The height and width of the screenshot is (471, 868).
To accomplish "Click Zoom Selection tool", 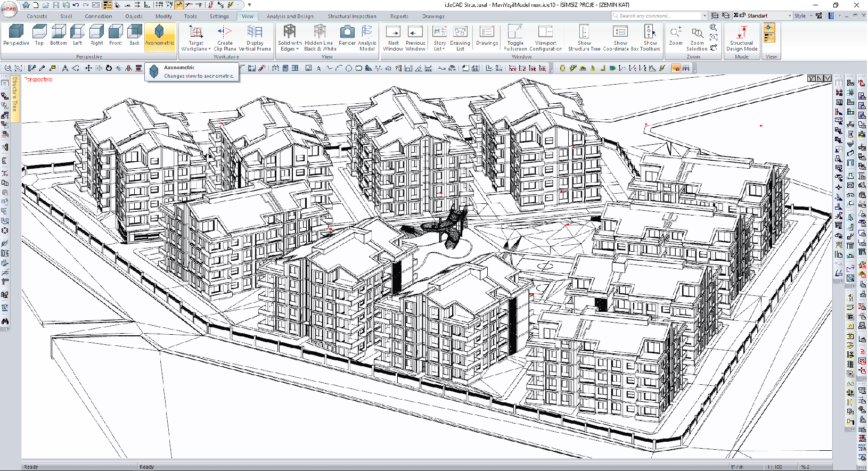I will (697, 38).
